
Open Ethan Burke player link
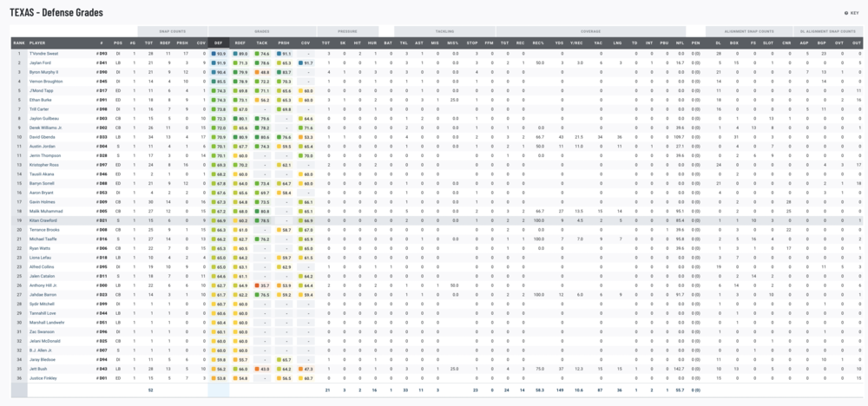tap(39, 100)
